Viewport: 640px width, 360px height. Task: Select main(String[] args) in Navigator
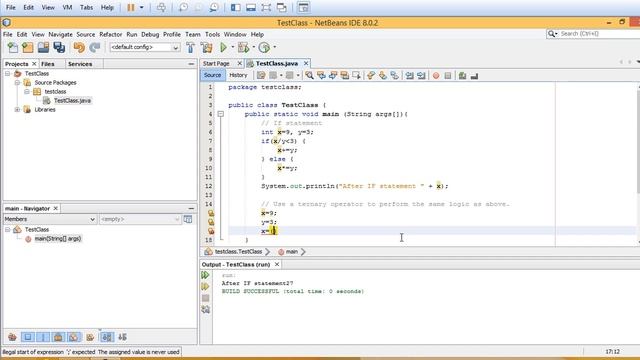[58, 239]
